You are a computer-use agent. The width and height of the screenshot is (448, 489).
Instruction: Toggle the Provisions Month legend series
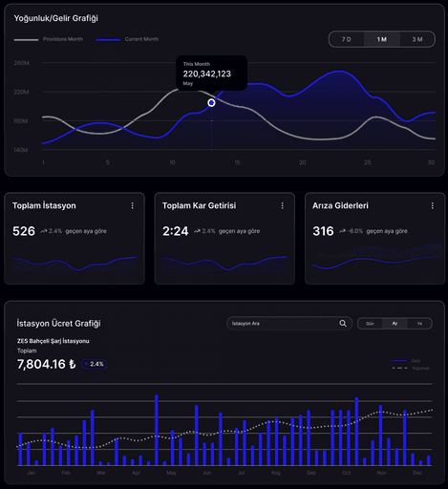(49, 39)
